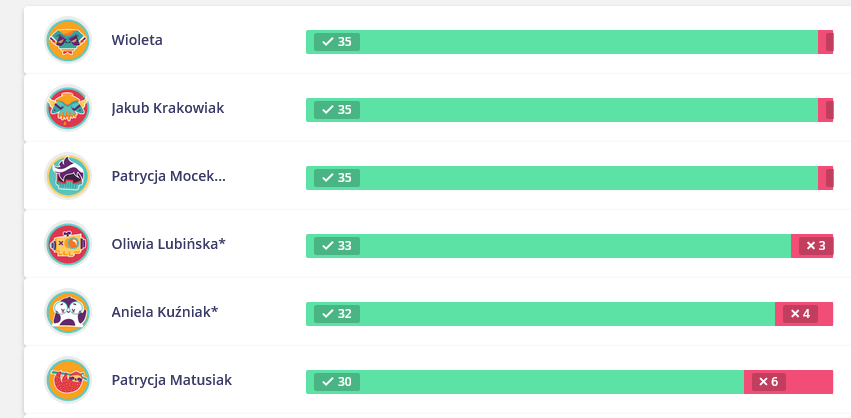Click Jakub Krakowiak's skull avatar

pos(68,108)
